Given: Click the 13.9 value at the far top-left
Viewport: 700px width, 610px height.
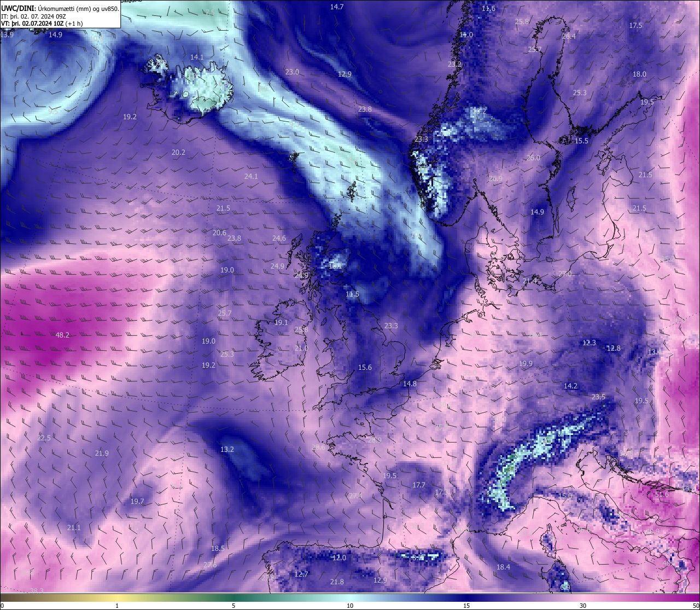Looking at the screenshot, I should tap(7, 34).
